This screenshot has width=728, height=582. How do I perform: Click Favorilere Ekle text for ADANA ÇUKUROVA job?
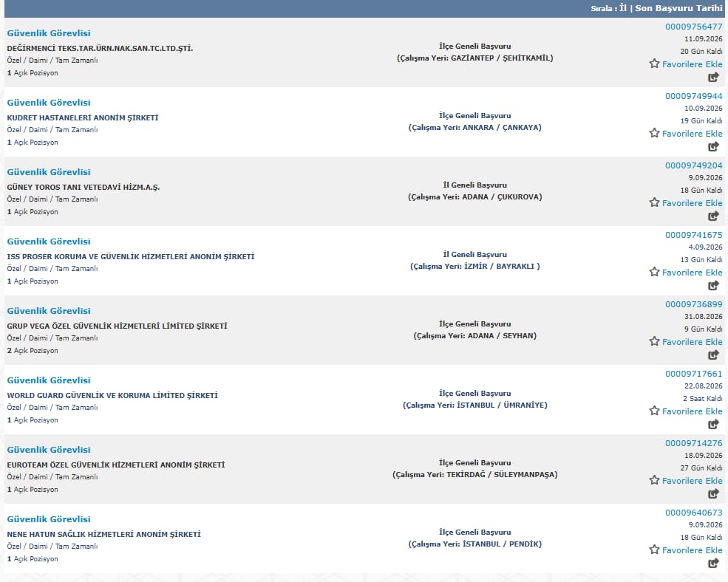pyautogui.click(x=693, y=203)
